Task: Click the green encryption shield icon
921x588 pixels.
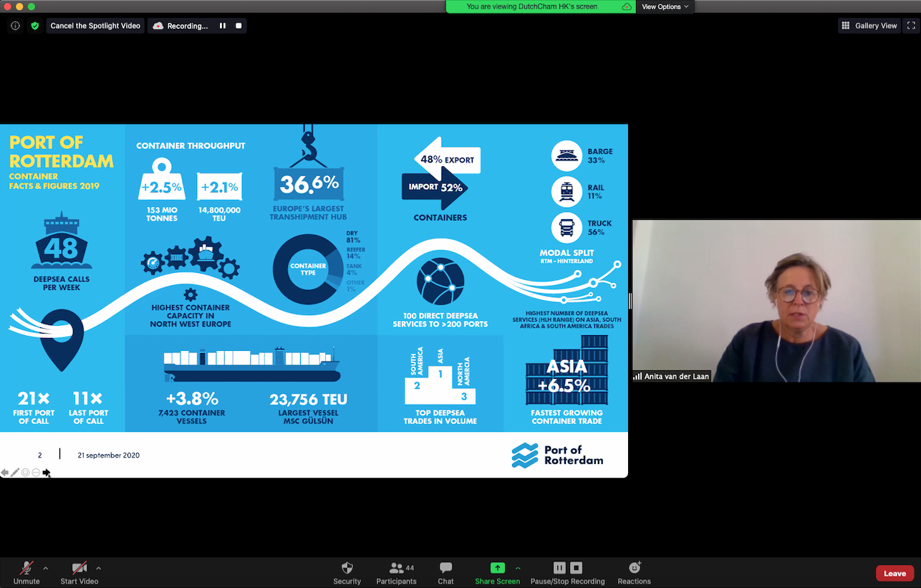Action: point(34,26)
